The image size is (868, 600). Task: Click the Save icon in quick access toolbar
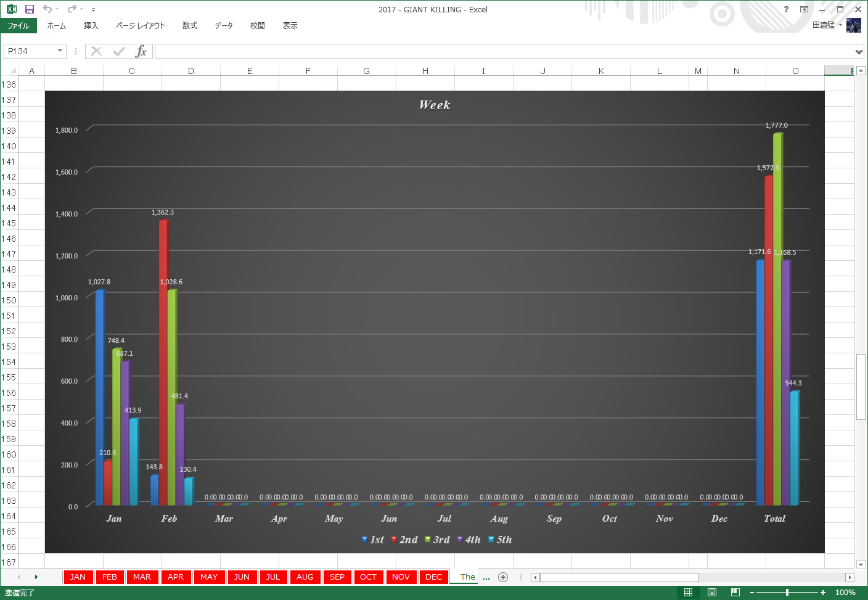point(29,9)
